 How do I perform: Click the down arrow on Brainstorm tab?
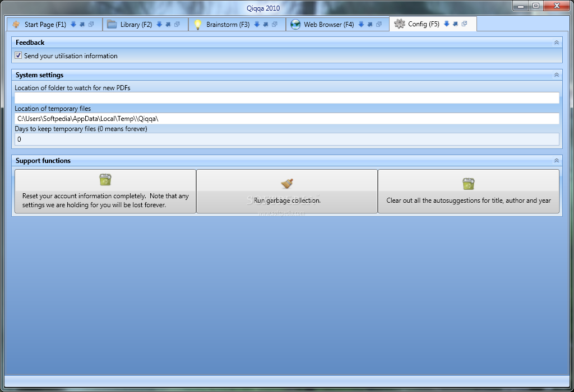click(257, 24)
